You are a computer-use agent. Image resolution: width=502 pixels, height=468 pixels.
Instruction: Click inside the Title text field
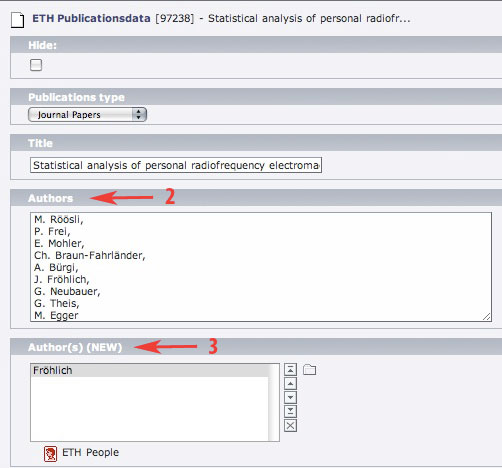[176, 165]
